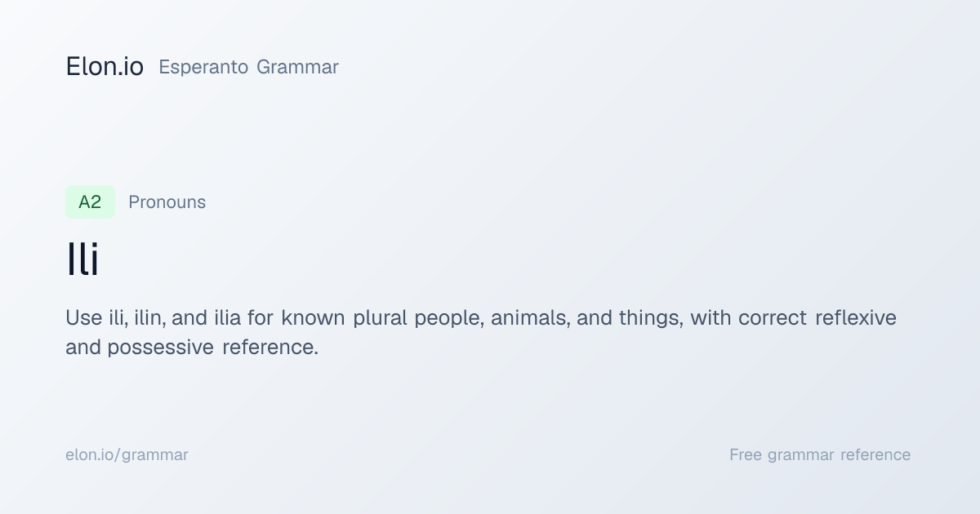The height and width of the screenshot is (514, 980).
Task: Open the Pronouns category label
Action: (x=167, y=202)
